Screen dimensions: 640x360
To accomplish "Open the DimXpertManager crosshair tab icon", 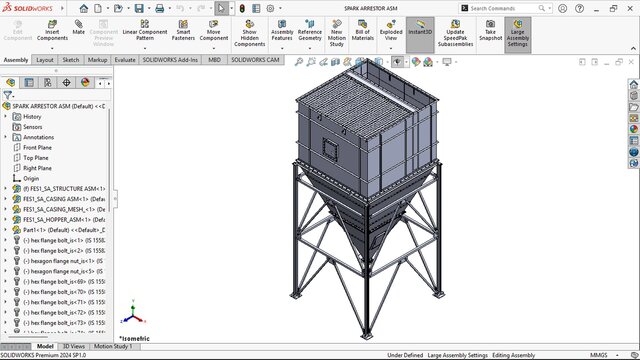I will 66,83.
